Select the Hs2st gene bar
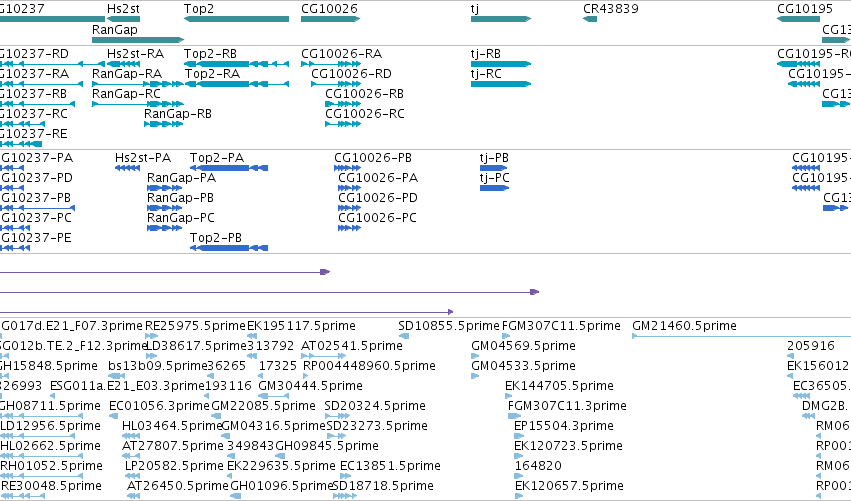The image size is (851, 501). (x=124, y=19)
